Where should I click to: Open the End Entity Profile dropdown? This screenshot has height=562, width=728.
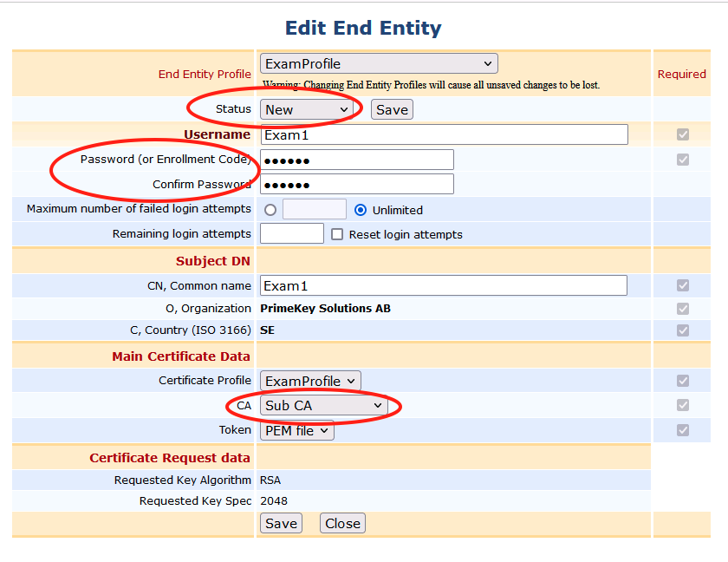tap(379, 64)
